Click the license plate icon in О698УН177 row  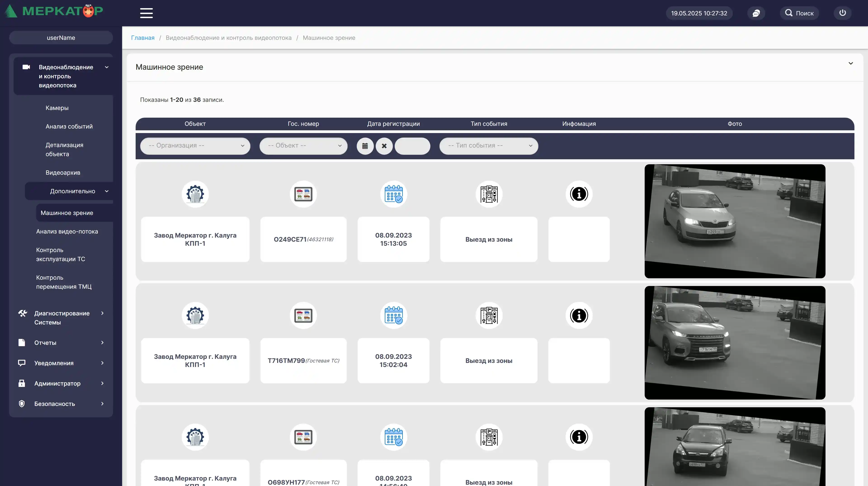coord(303,437)
